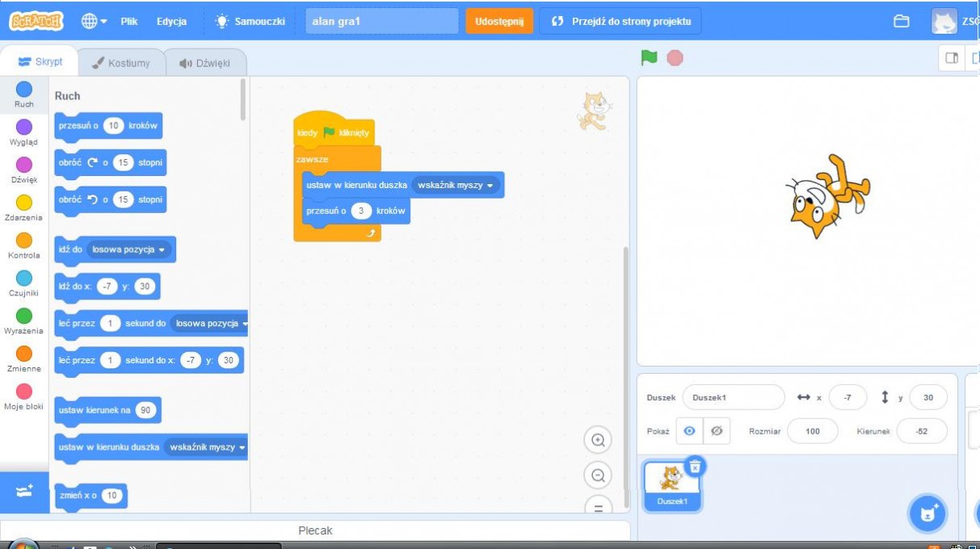Zoom out of the script workspace

[598, 476]
